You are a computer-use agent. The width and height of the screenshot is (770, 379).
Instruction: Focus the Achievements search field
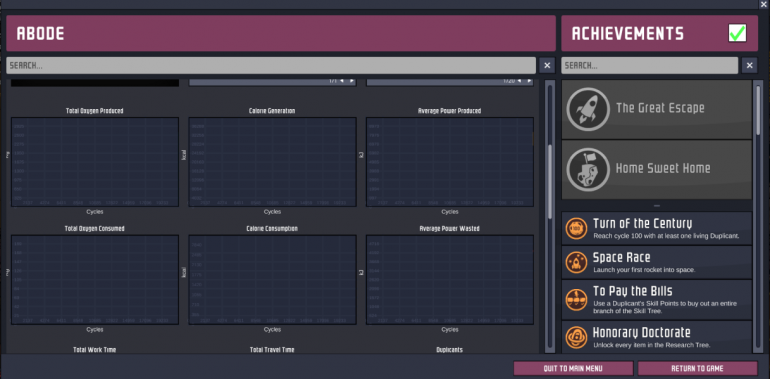pos(650,65)
